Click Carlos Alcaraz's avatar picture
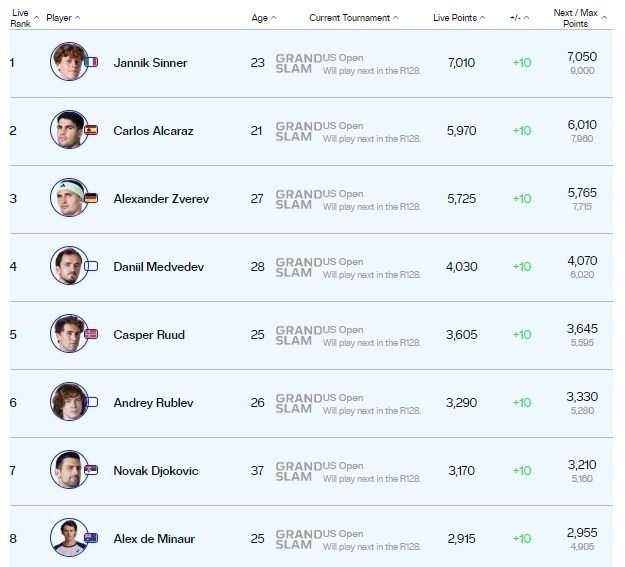 tap(69, 130)
